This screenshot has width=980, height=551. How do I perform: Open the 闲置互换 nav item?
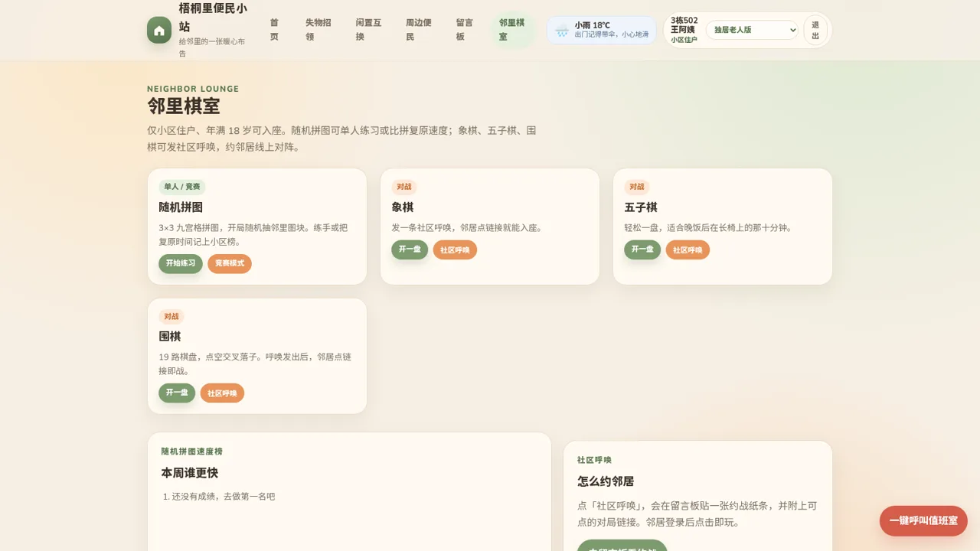(x=369, y=30)
